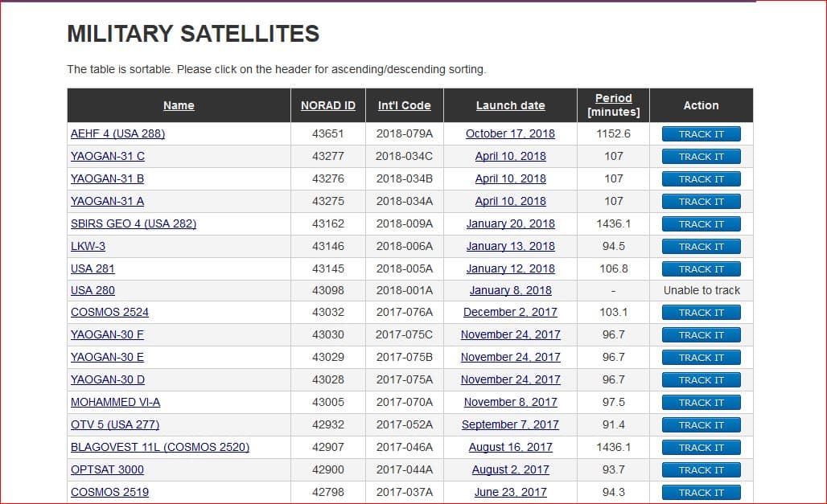Track the AEHF 4 (USA 288) satellite

coord(702,134)
